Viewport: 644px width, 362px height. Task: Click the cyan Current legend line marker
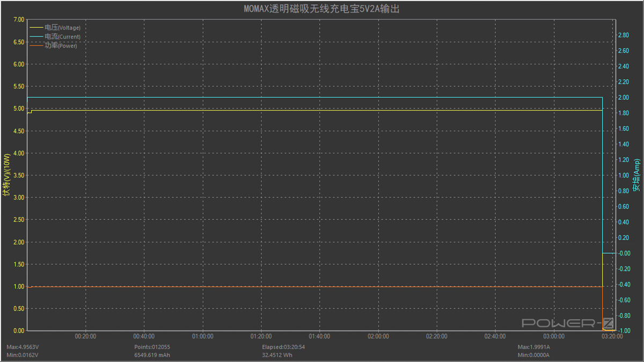pyautogui.click(x=36, y=36)
